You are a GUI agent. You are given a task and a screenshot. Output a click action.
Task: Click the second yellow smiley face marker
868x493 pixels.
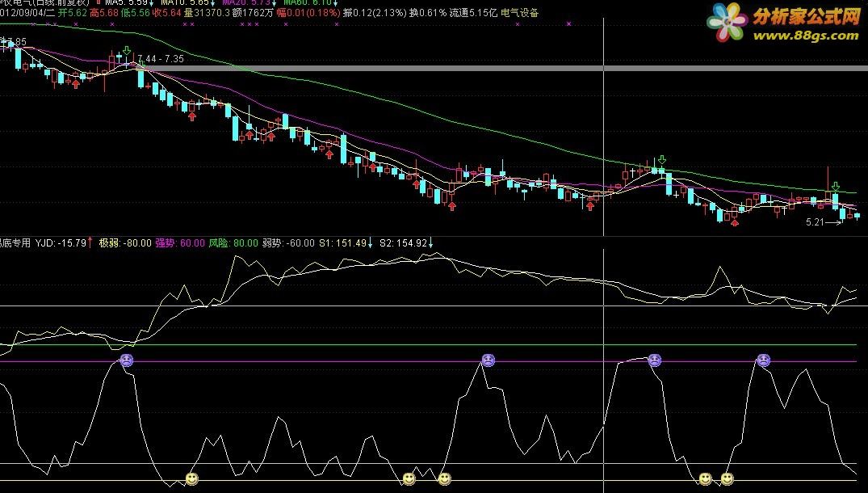coord(409,478)
